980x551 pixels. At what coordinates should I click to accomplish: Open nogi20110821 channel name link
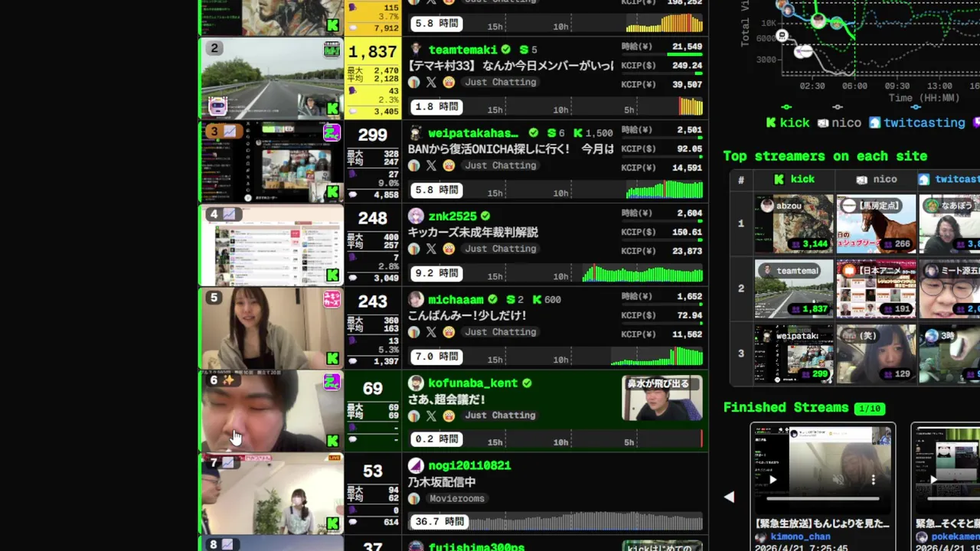[x=469, y=465]
